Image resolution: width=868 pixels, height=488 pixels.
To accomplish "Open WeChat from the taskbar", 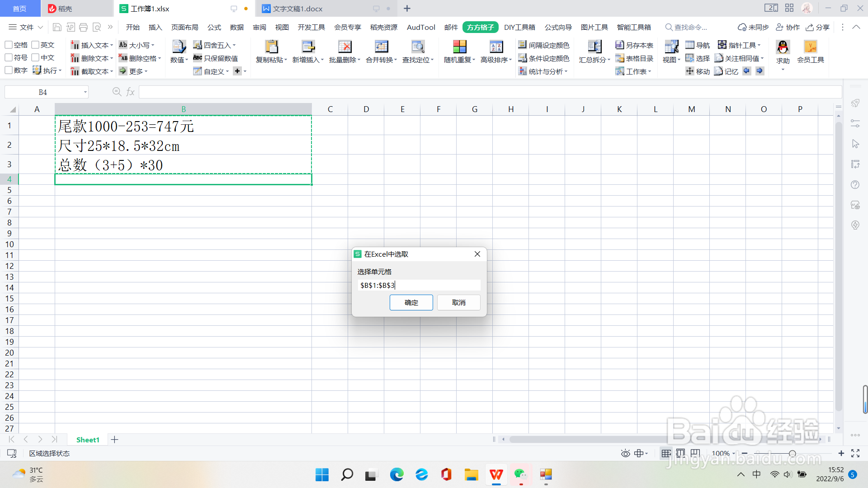I will tap(520, 474).
